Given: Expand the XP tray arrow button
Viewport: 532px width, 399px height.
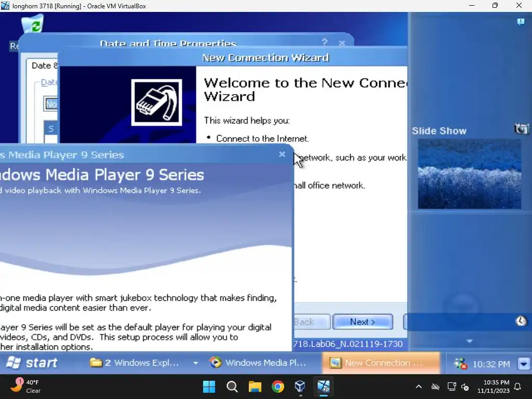Looking at the screenshot, I should pyautogui.click(x=524, y=364).
